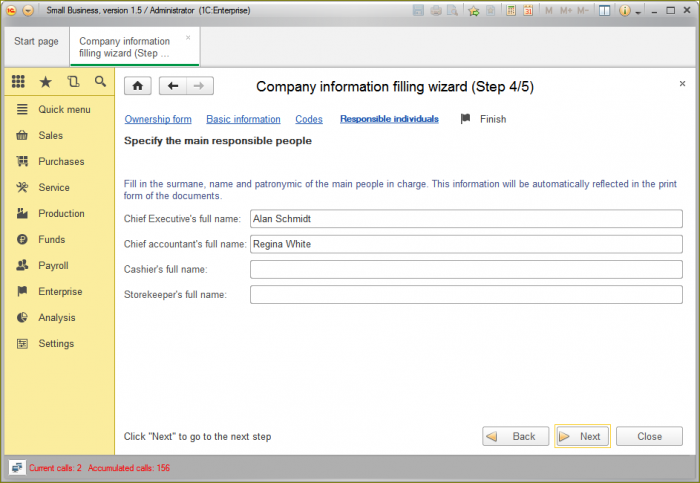Click the M+ memory add button
This screenshot has width=700, height=483.
coord(566,11)
